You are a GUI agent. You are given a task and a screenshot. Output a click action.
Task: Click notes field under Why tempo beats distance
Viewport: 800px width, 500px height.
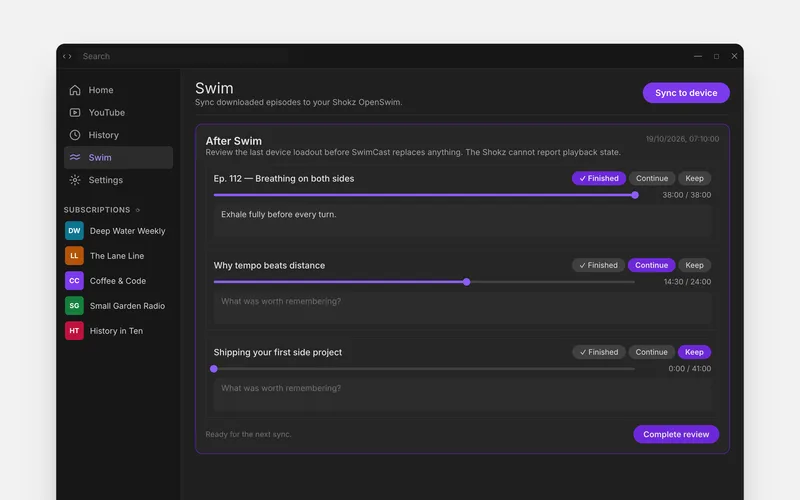pyautogui.click(x=462, y=308)
